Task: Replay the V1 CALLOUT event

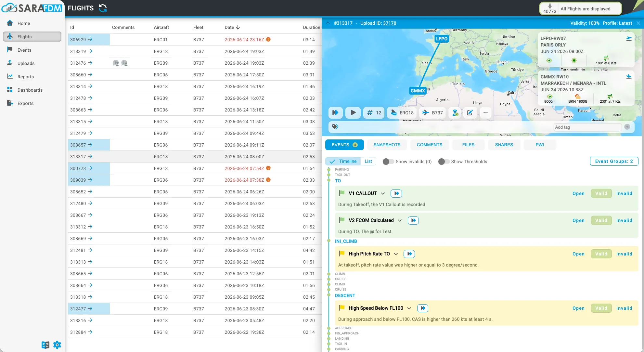Action: coord(396,193)
